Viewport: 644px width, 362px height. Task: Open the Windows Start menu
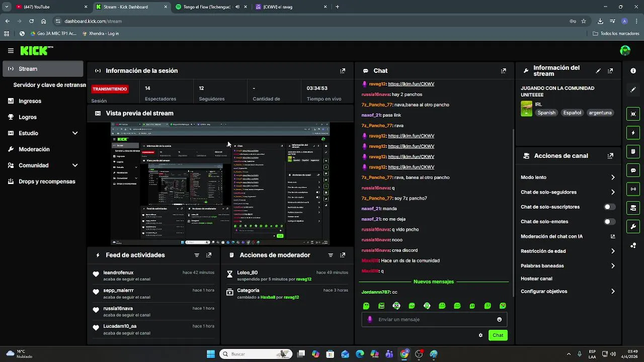(x=210, y=354)
